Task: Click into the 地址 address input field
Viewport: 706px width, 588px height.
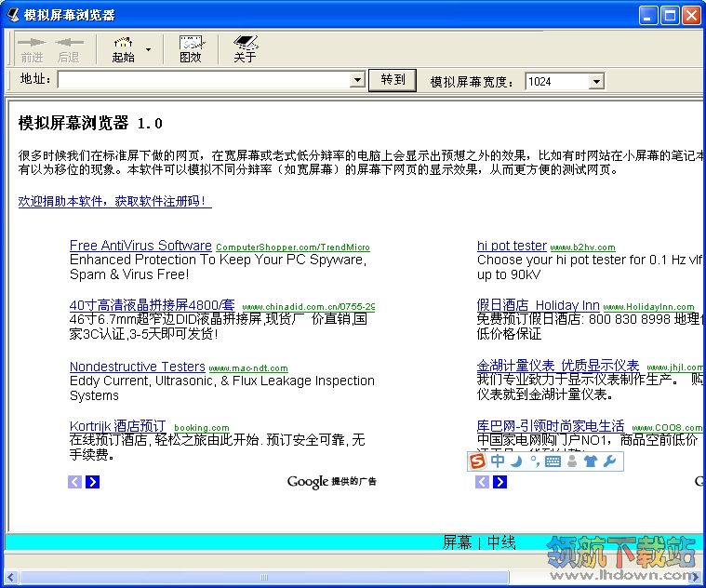Action: pos(204,81)
